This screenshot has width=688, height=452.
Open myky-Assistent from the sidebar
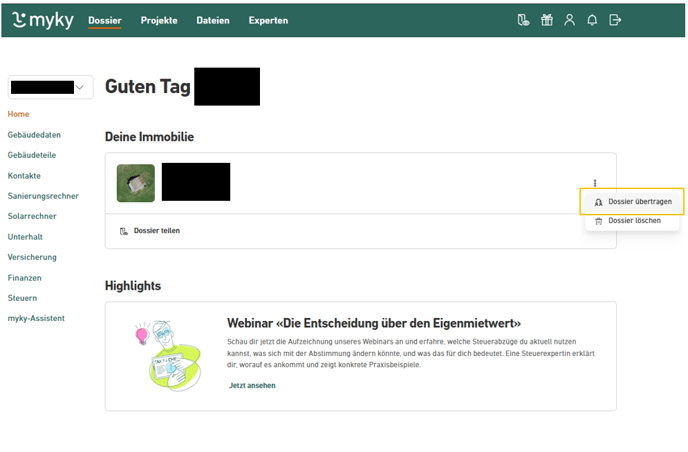pyautogui.click(x=36, y=318)
